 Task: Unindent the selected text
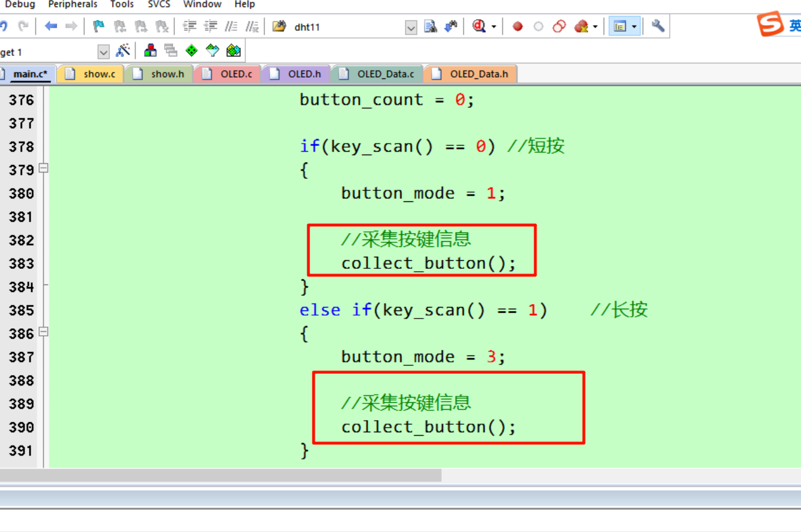point(211,26)
